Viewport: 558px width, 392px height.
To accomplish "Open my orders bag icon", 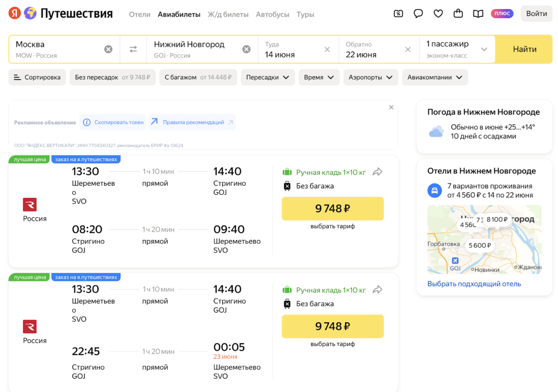I will tap(458, 14).
